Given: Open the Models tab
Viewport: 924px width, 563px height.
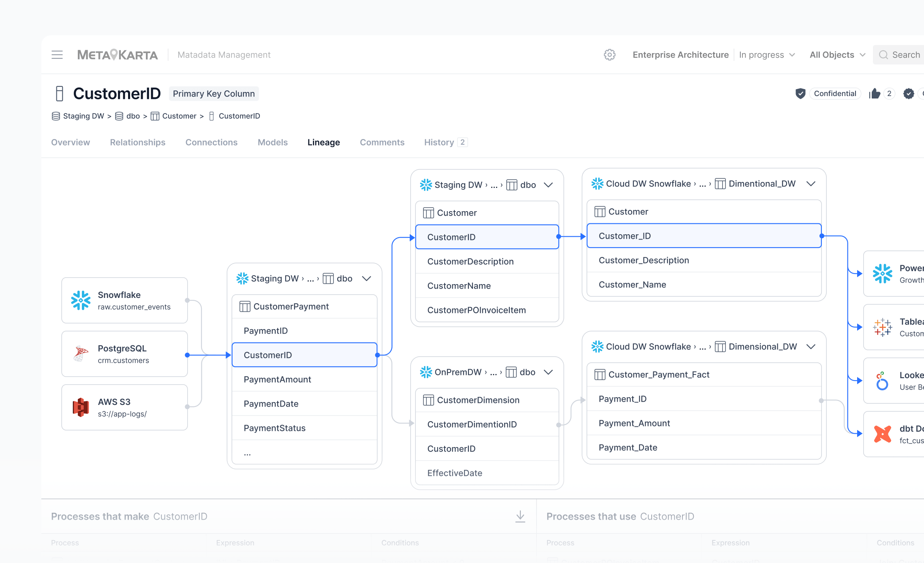Looking at the screenshot, I should click(273, 142).
